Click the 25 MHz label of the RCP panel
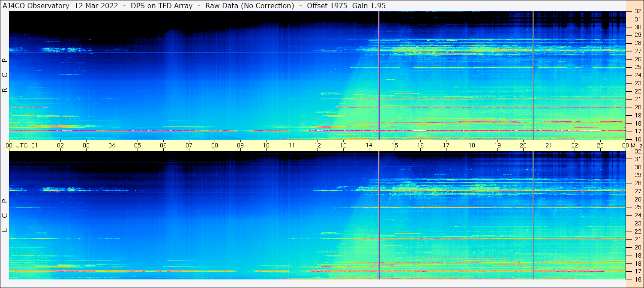644x288 pixels. point(637,67)
